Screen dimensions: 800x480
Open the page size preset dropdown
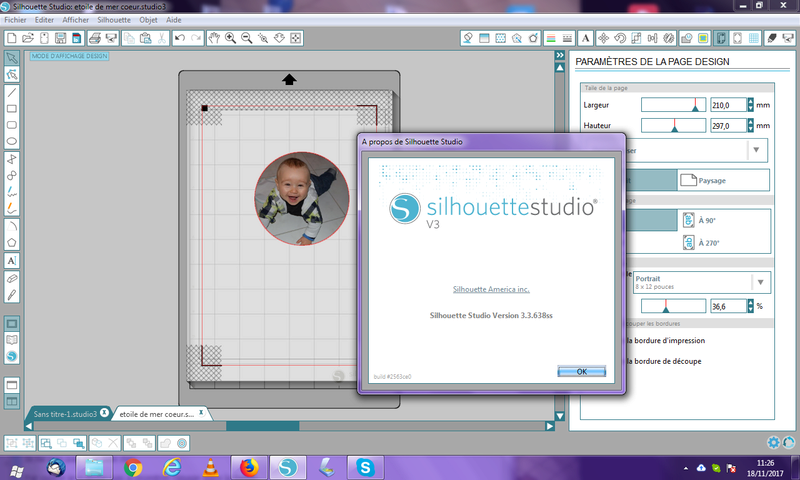pos(756,150)
